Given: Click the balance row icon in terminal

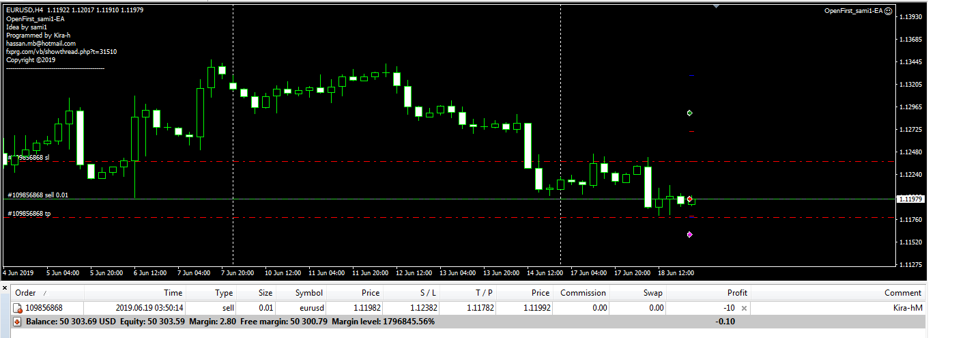Looking at the screenshot, I should coord(18,321).
